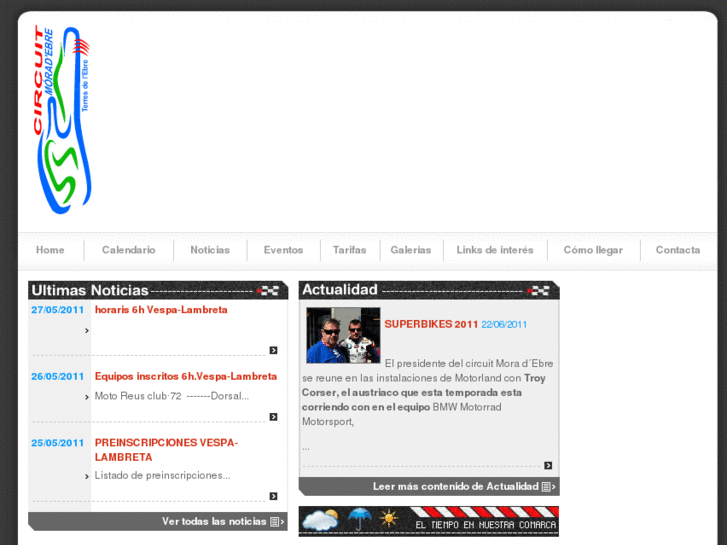Viewport: 727px width, 545px height.
Task: Click the date 22/06/2011 beside SUPERBIKES
Action: click(x=504, y=325)
